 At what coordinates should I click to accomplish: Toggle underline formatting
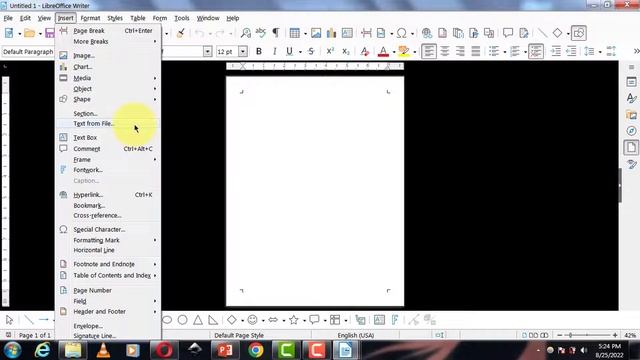coord(289,51)
